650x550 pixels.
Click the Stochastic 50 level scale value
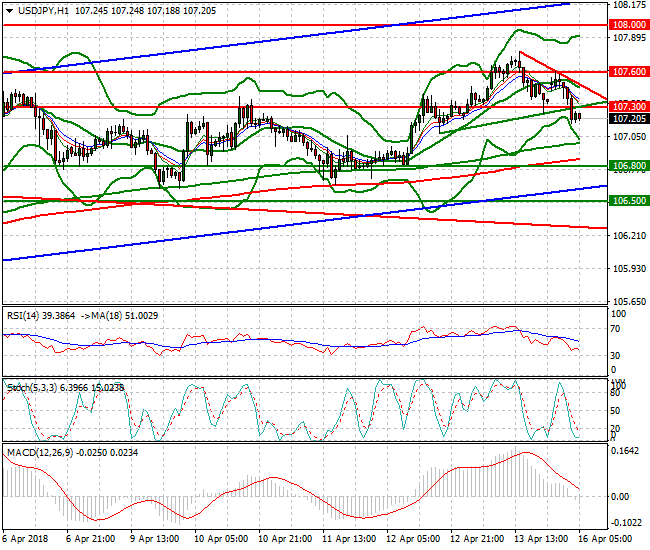(x=616, y=411)
